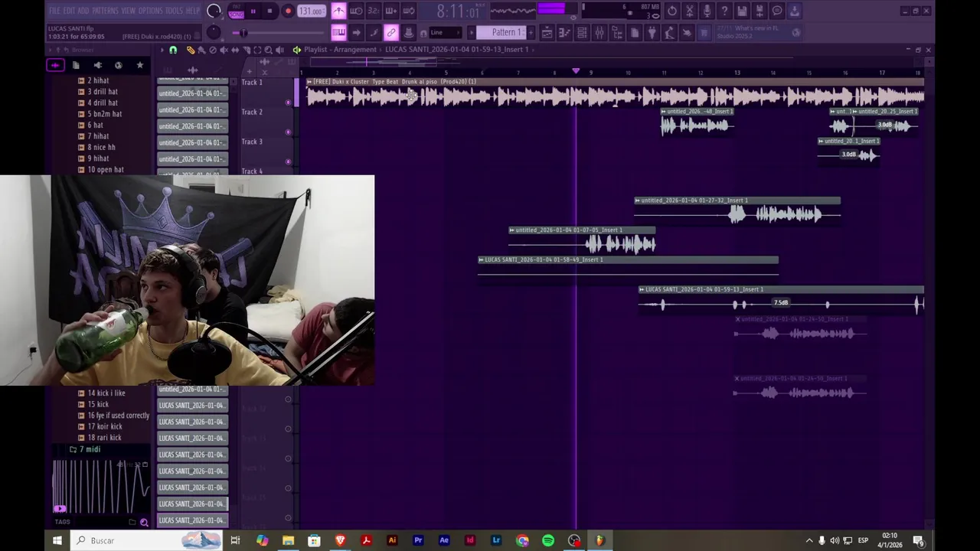
Task: Open browser plugin database speaker tab
Action: click(x=97, y=65)
